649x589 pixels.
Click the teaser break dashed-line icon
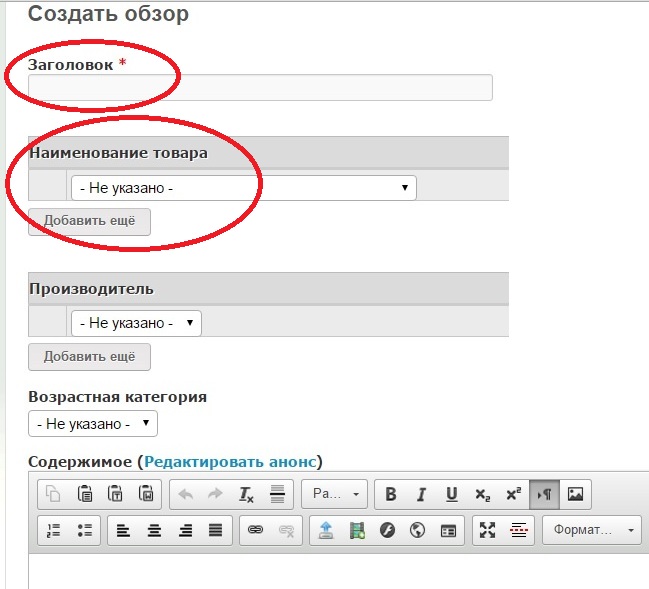point(518,530)
